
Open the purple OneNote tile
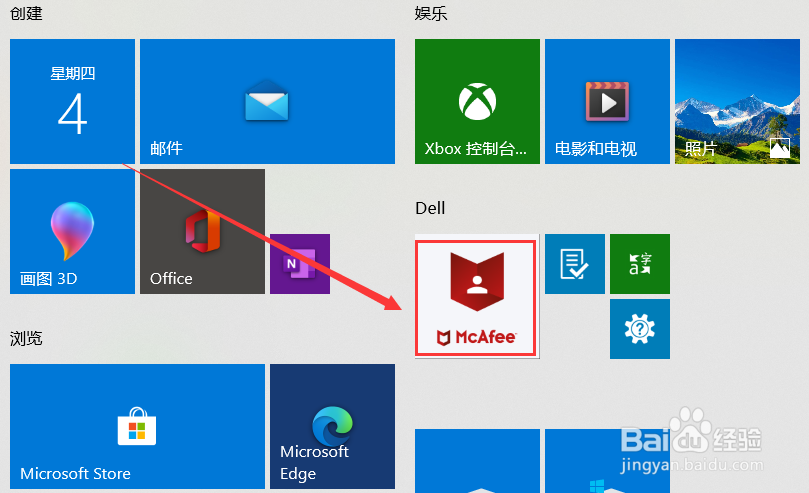[300, 264]
